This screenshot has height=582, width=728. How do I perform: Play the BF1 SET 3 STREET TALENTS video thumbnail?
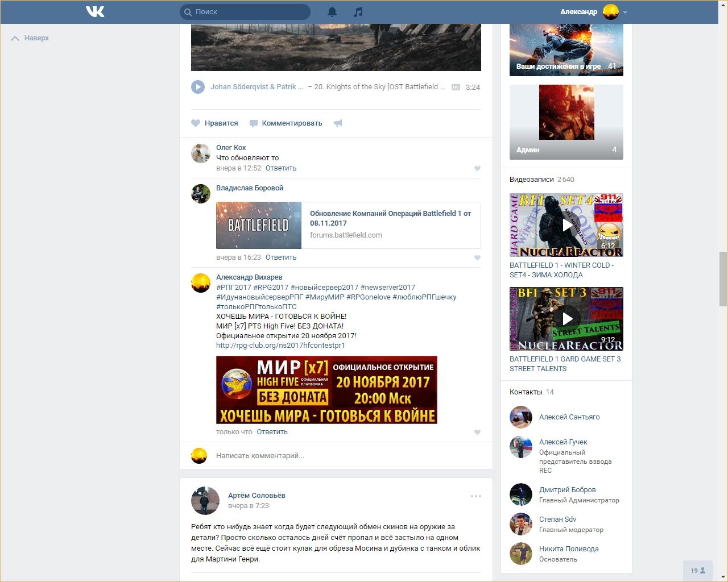566,319
